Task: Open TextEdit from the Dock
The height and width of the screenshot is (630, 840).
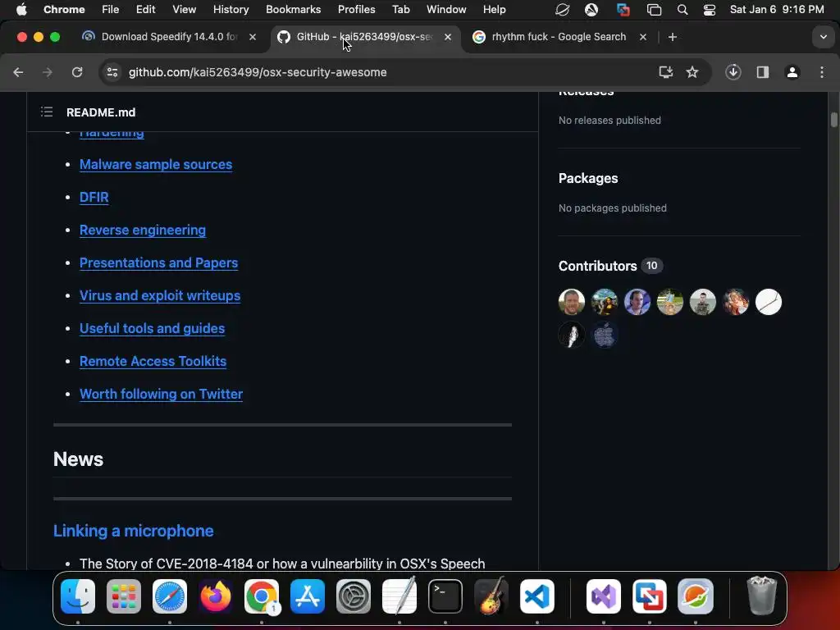Action: pyautogui.click(x=399, y=596)
